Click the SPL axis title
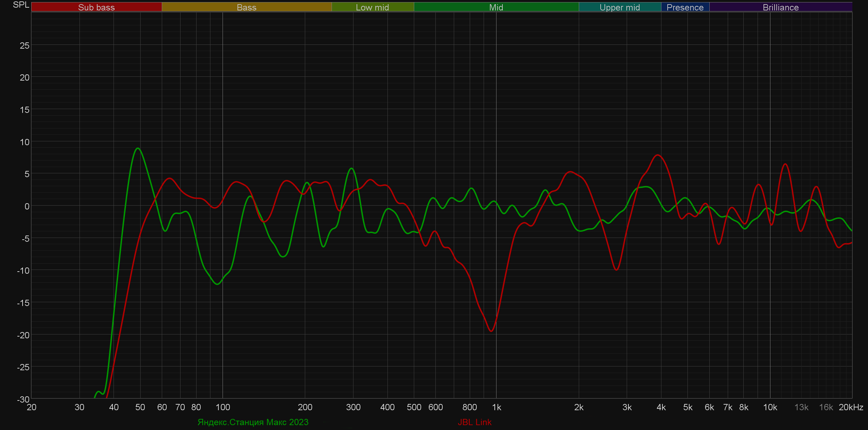868x430 pixels. click(x=21, y=5)
